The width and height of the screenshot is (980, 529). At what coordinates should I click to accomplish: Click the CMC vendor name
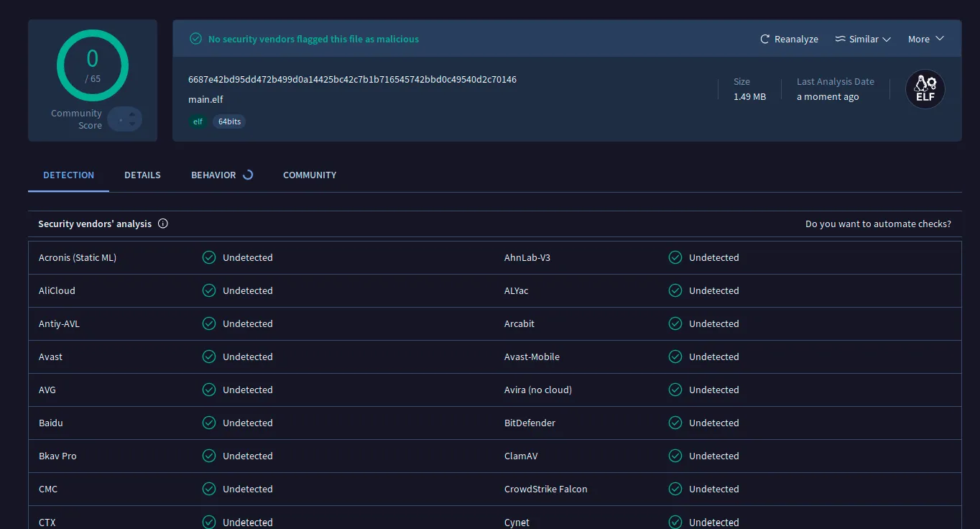pos(48,489)
